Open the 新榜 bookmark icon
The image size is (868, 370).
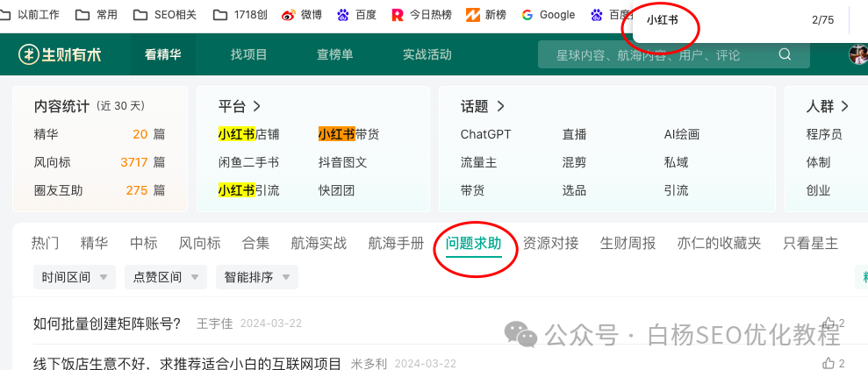[472, 15]
